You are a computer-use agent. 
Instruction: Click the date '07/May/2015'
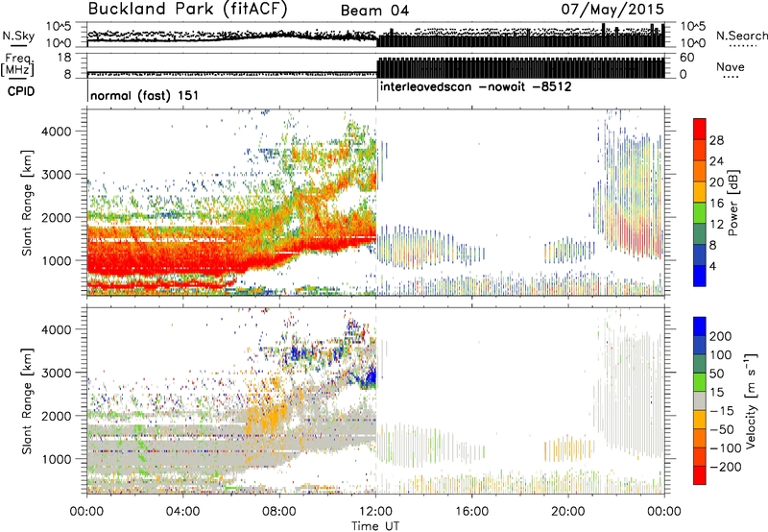[612, 9]
